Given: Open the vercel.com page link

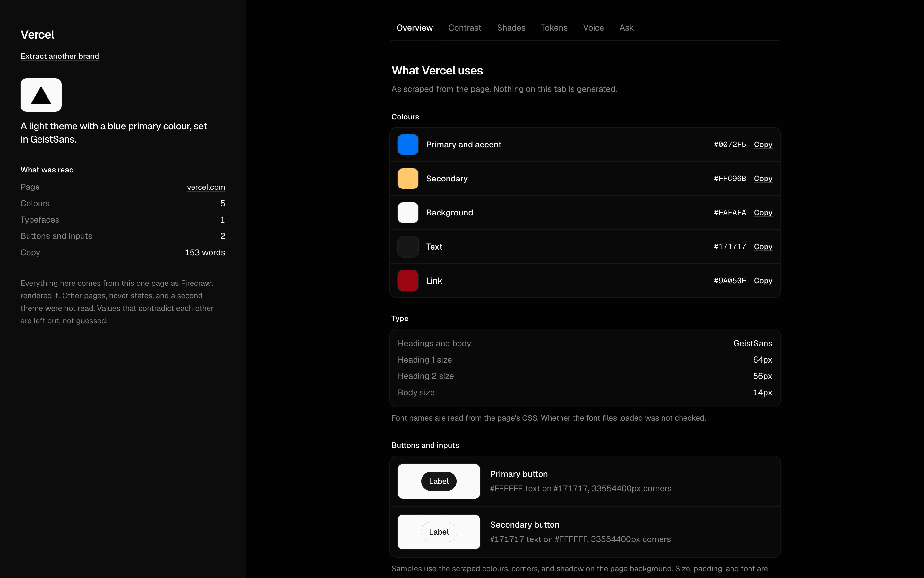Looking at the screenshot, I should 206,187.
